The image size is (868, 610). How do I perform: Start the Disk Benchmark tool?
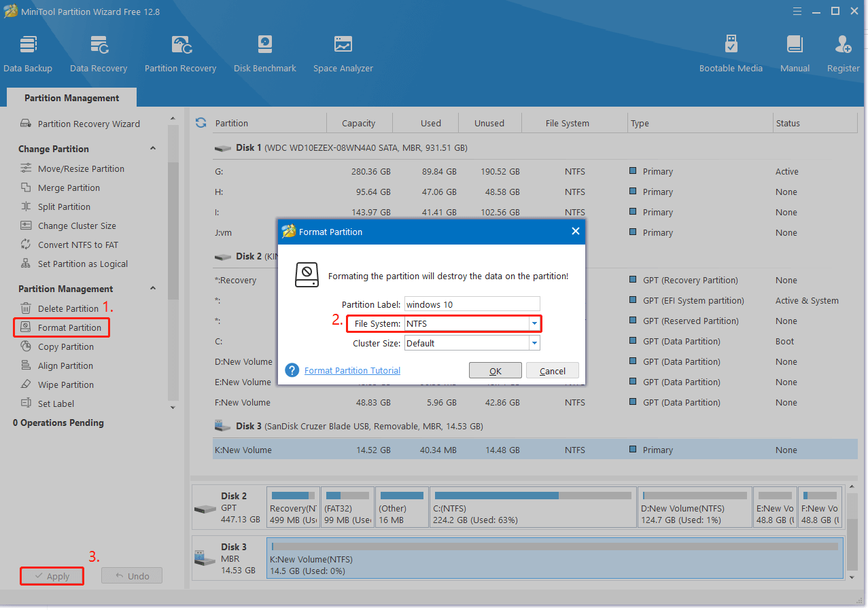(264, 53)
